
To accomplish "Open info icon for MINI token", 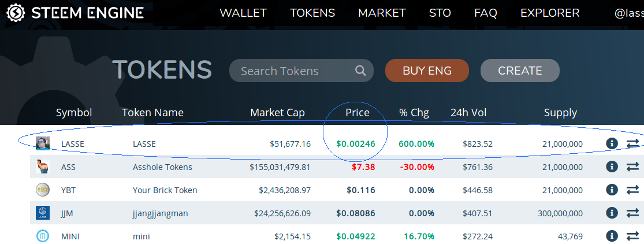I will point(612,236).
